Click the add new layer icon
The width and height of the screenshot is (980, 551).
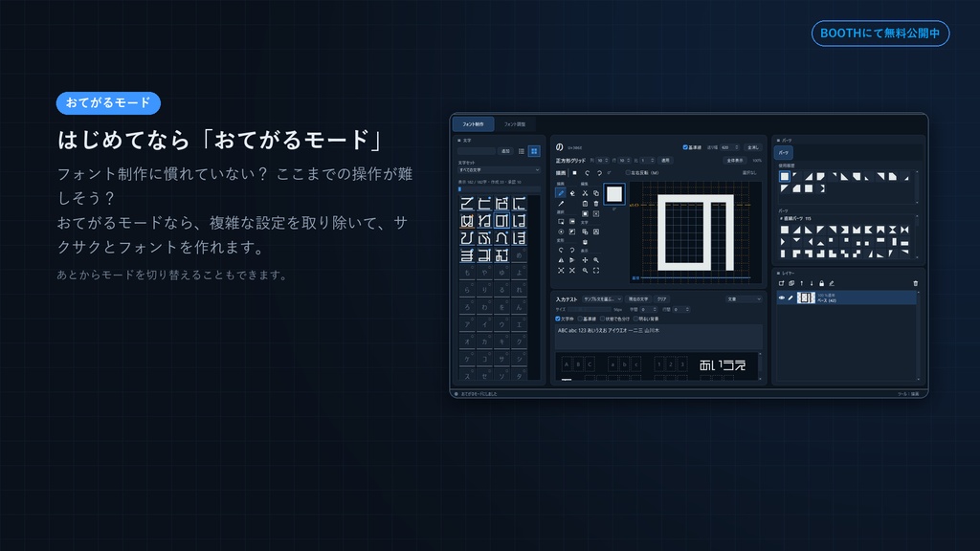click(781, 283)
